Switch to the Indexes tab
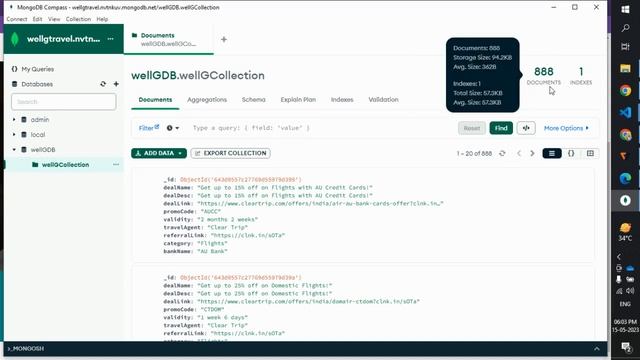 tap(342, 100)
